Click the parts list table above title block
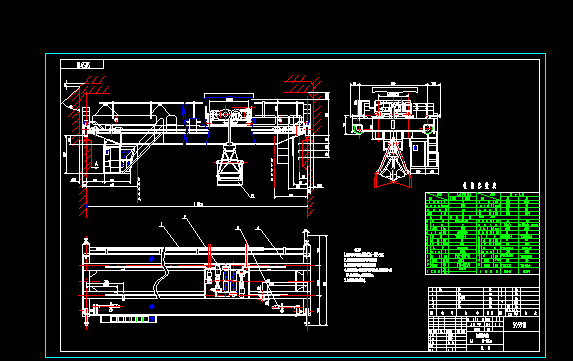The width and height of the screenshot is (573, 361). pyautogui.click(x=484, y=302)
